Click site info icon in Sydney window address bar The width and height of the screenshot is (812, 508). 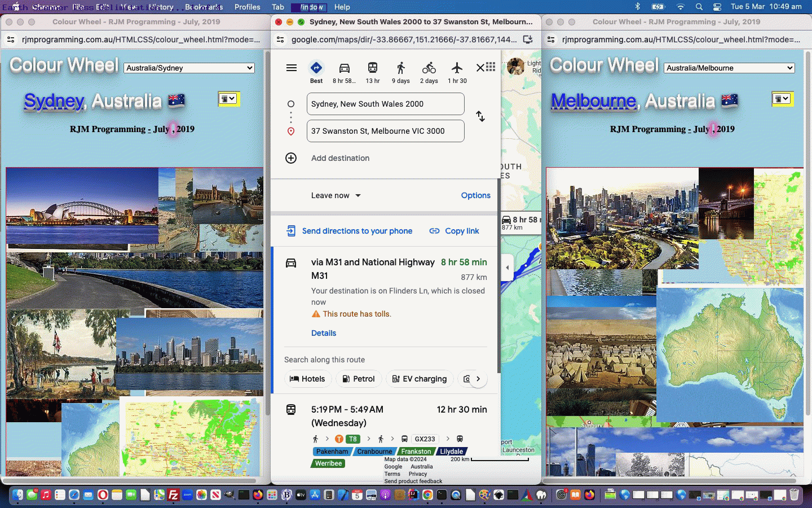point(11,40)
